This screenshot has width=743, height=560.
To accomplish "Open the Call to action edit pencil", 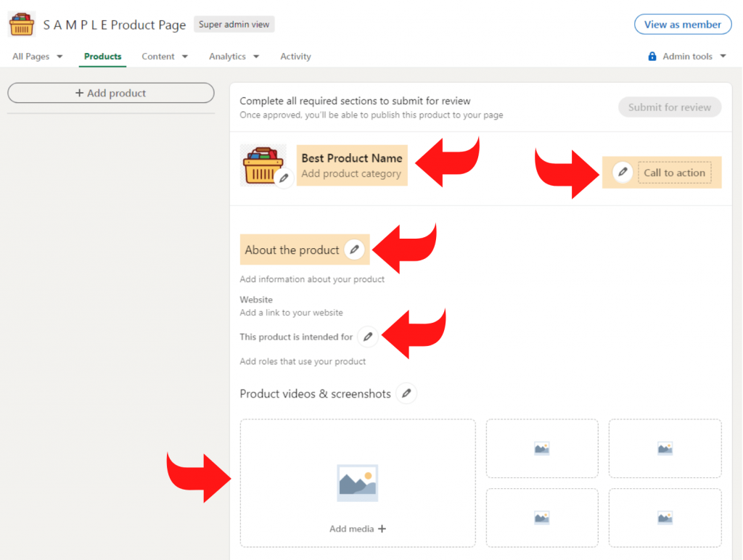I will click(623, 173).
